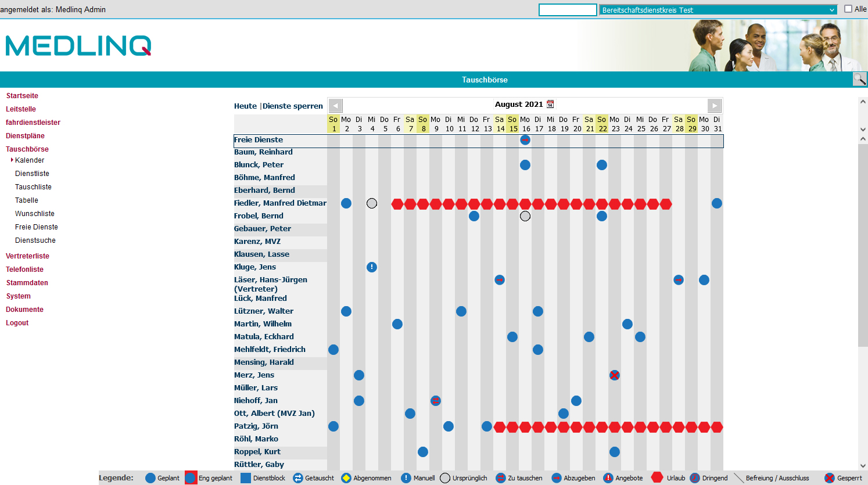Click the empty search field at top
Image resolution: width=868 pixels, height=485 pixels.
tap(568, 10)
